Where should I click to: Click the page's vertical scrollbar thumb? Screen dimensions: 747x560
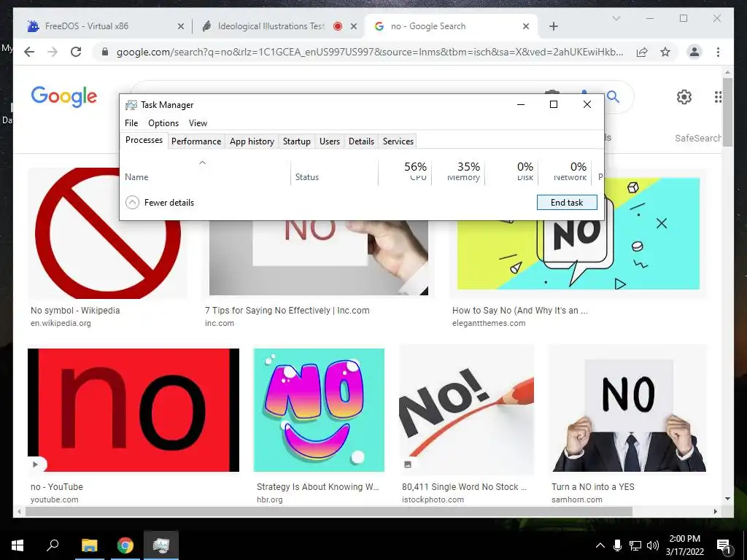coord(727,112)
